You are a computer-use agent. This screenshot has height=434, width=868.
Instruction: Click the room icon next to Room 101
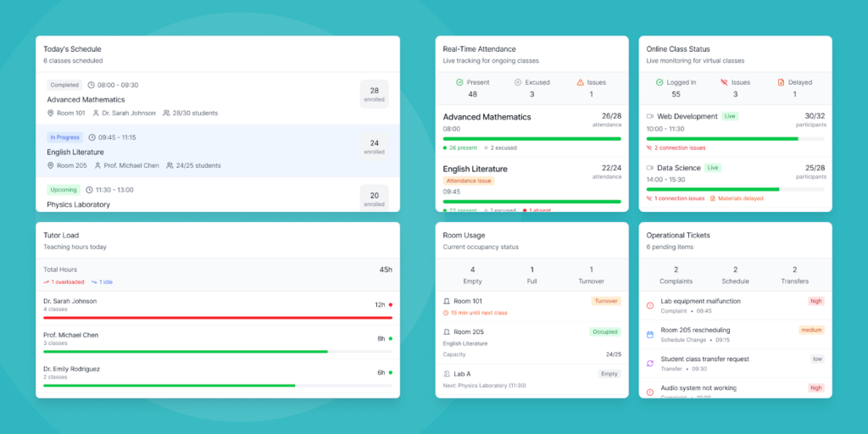pyautogui.click(x=447, y=301)
